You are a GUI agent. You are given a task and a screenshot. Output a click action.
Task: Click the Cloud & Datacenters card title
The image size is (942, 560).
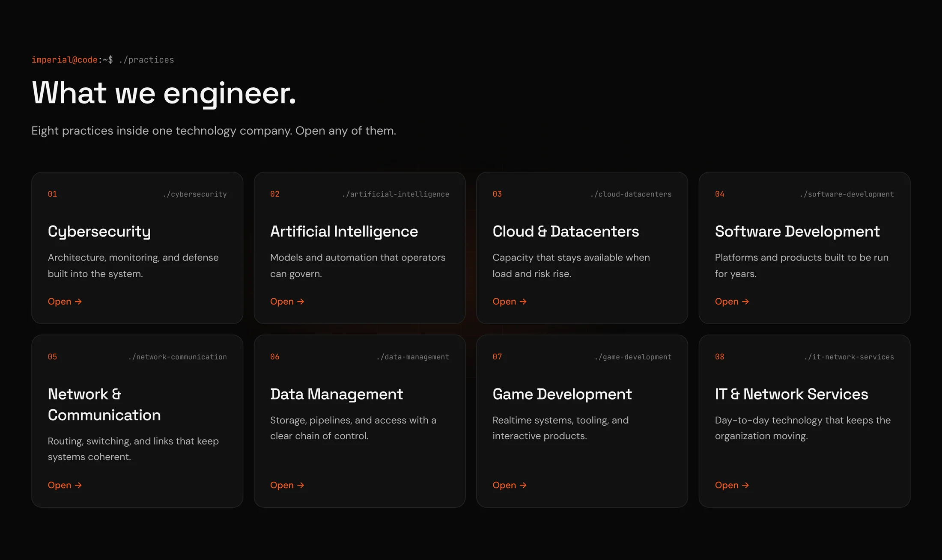(x=566, y=231)
